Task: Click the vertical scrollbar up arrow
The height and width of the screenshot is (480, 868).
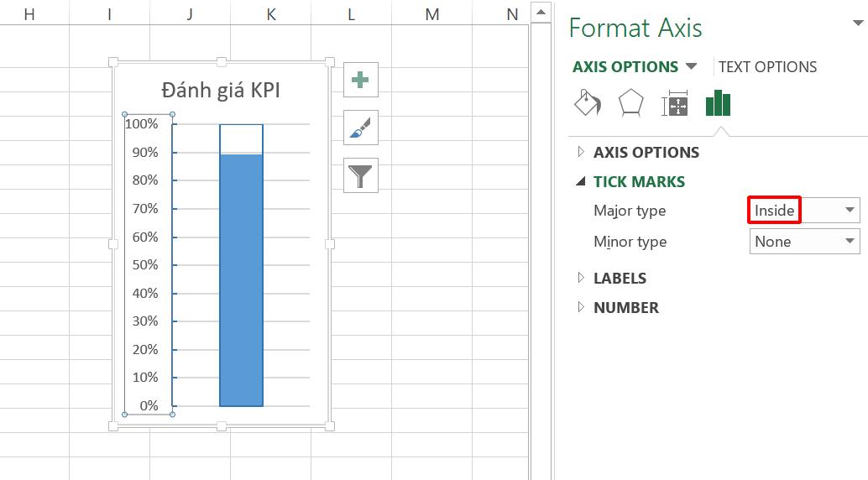Action: 541,13
